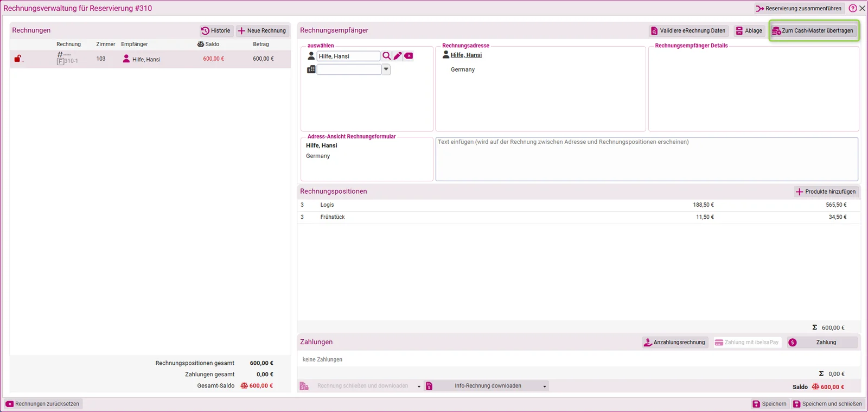868x412 pixels.
Task: Reset invoices with Rechnungen zurücksetzen
Action: tap(43, 404)
